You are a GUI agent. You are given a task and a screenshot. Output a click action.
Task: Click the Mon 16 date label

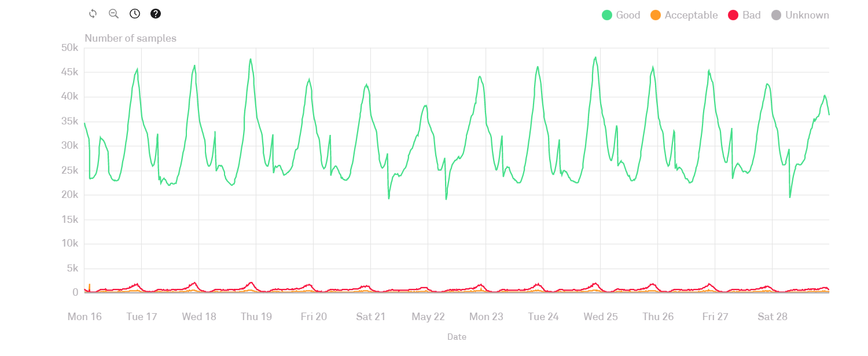[84, 317]
